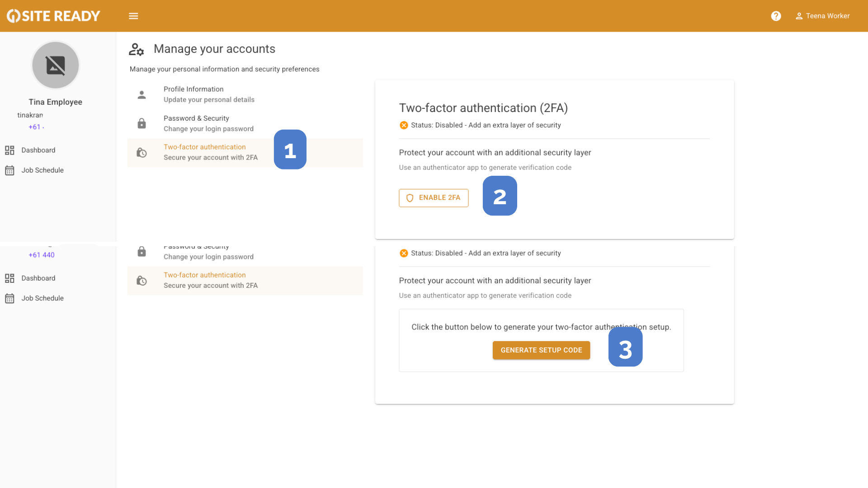The width and height of the screenshot is (868, 488).
Task: Select the upper Two-factor authentication menu entry
Action: [x=211, y=152]
